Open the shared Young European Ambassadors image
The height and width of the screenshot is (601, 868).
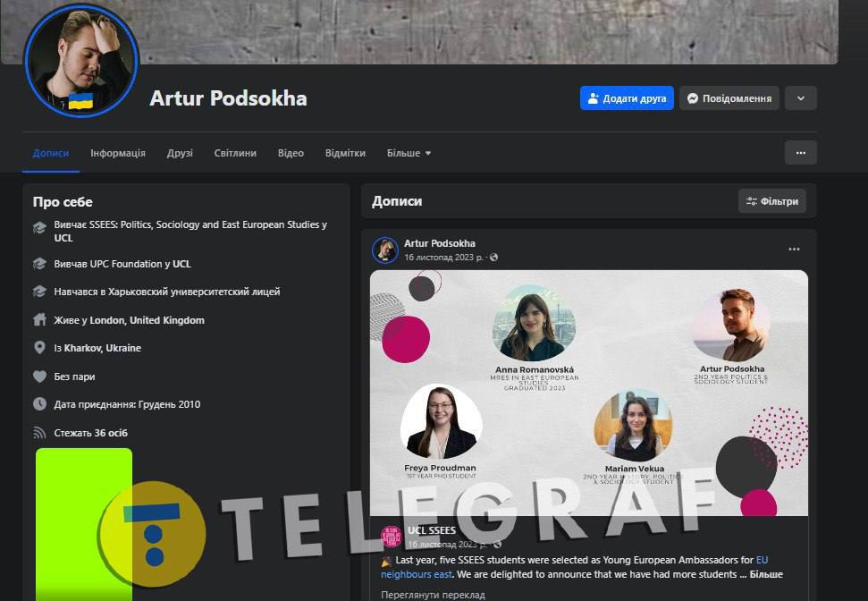(588, 394)
